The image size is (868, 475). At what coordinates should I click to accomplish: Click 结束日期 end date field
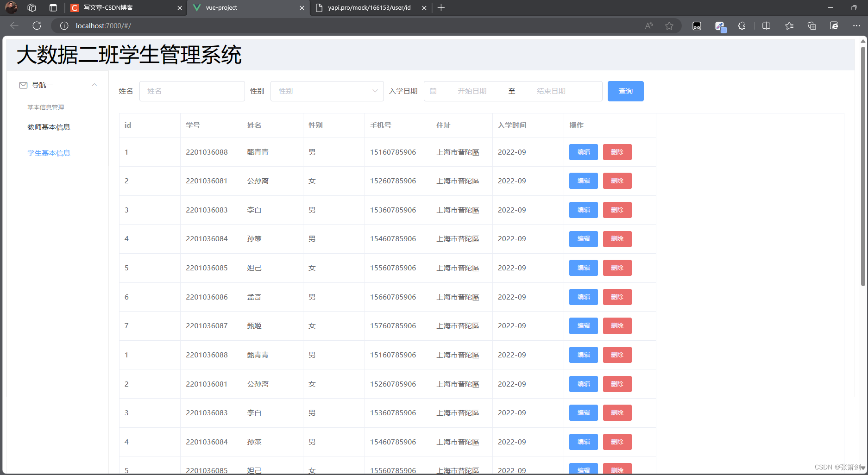tap(551, 91)
